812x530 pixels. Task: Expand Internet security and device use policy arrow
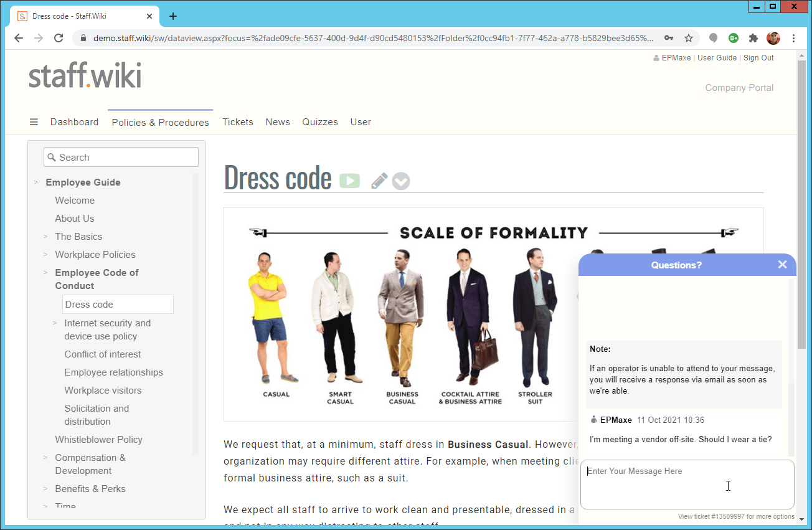tap(55, 323)
